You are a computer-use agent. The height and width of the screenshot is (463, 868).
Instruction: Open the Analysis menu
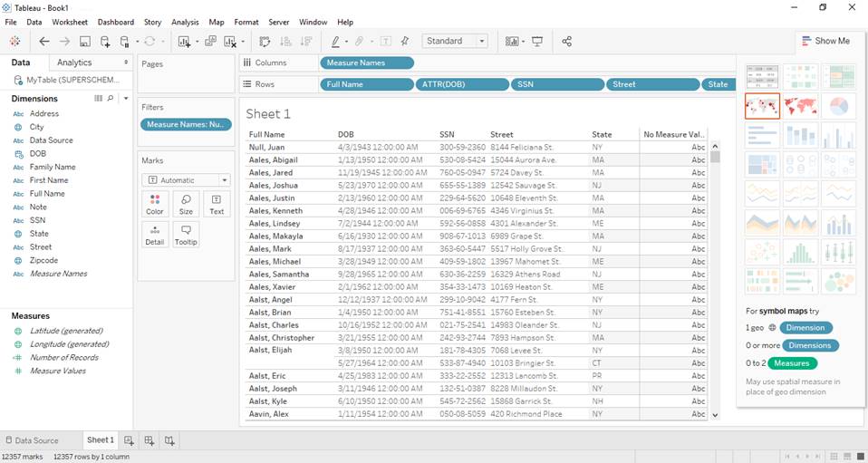click(185, 22)
